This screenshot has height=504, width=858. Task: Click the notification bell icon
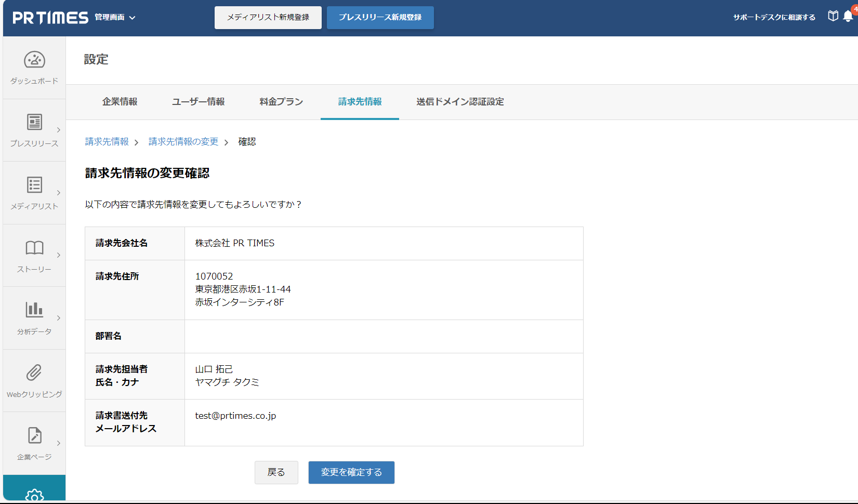coord(848,17)
